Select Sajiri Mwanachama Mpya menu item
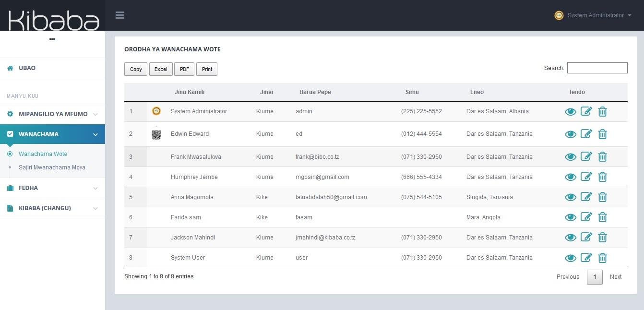This screenshot has height=310, width=644. [53, 167]
